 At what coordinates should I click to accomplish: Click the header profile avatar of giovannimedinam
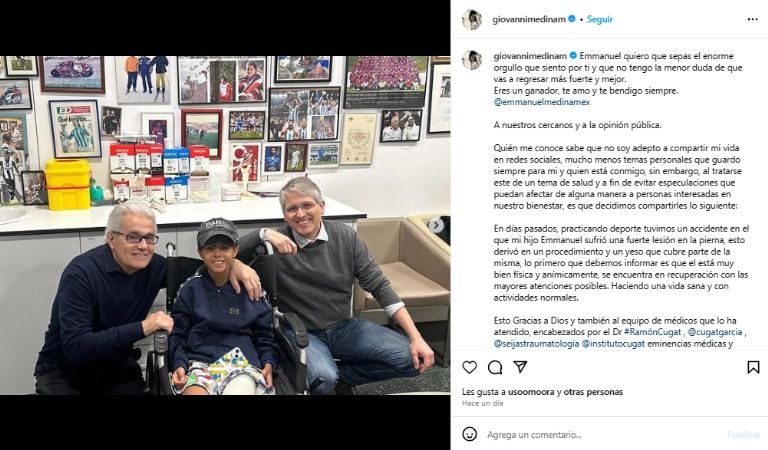pyautogui.click(x=472, y=20)
